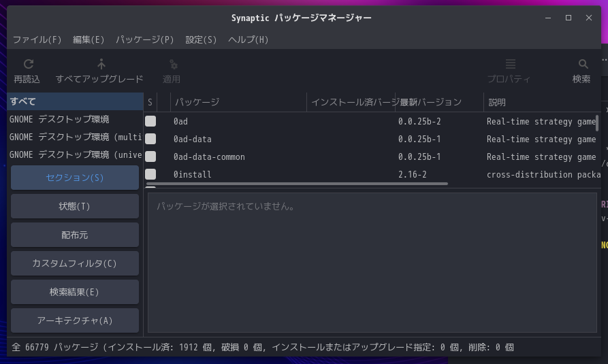
Task: Select GNOME デスクトップ環境 (multi section
Action: (75, 137)
